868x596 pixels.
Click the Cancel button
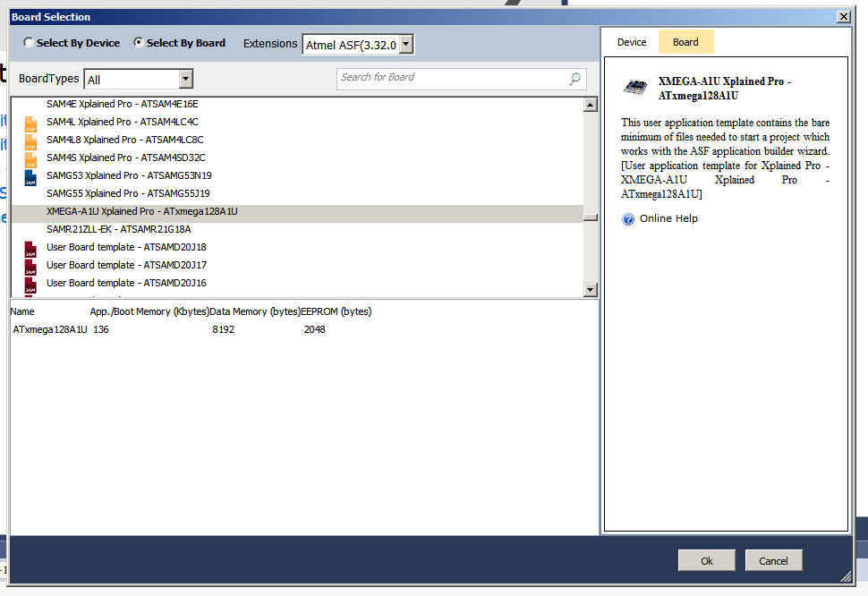(773, 560)
